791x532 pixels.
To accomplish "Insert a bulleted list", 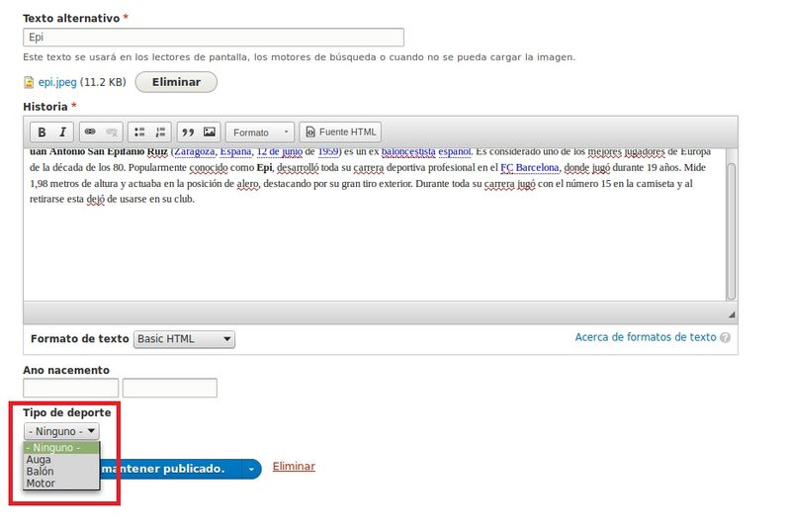I will (x=139, y=133).
